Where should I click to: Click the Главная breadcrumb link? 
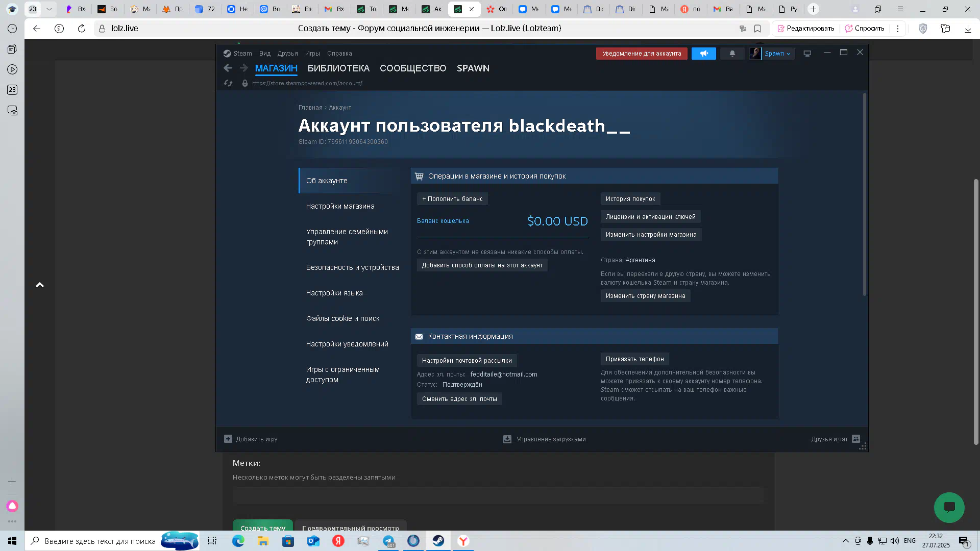pyautogui.click(x=310, y=108)
